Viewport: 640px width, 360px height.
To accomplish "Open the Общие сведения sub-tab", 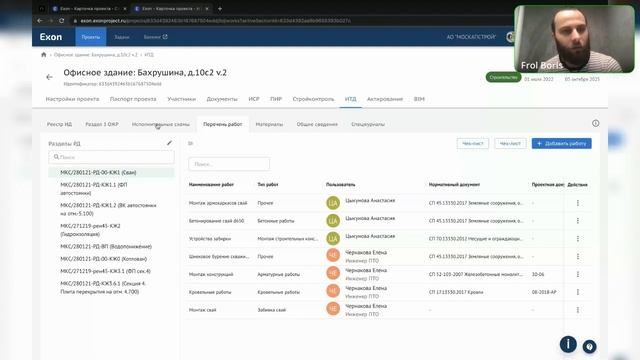I will (x=317, y=124).
